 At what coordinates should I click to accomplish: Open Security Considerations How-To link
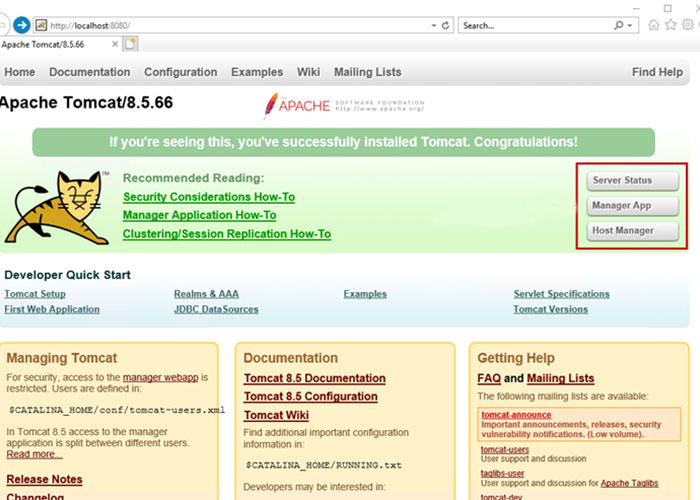[x=209, y=197]
